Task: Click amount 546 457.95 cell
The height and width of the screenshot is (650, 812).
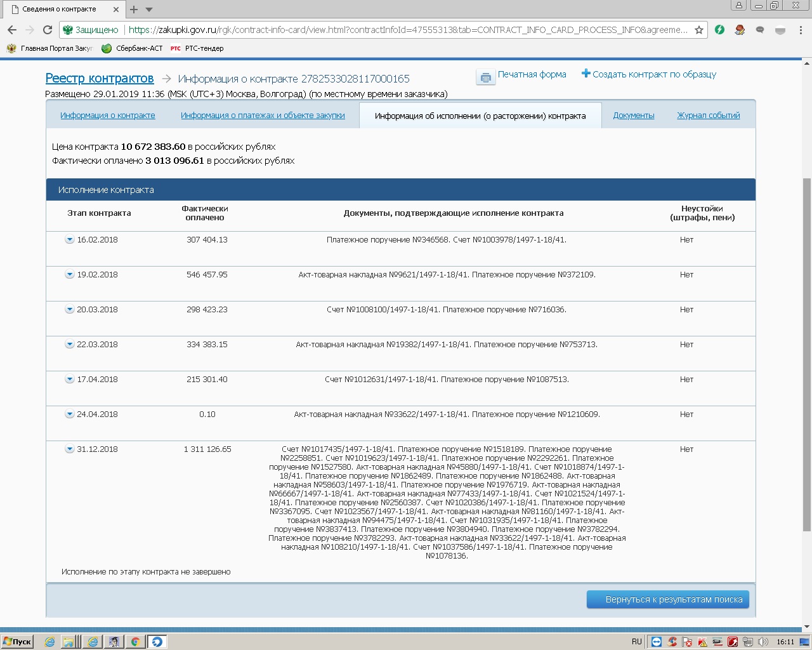Action: (207, 275)
